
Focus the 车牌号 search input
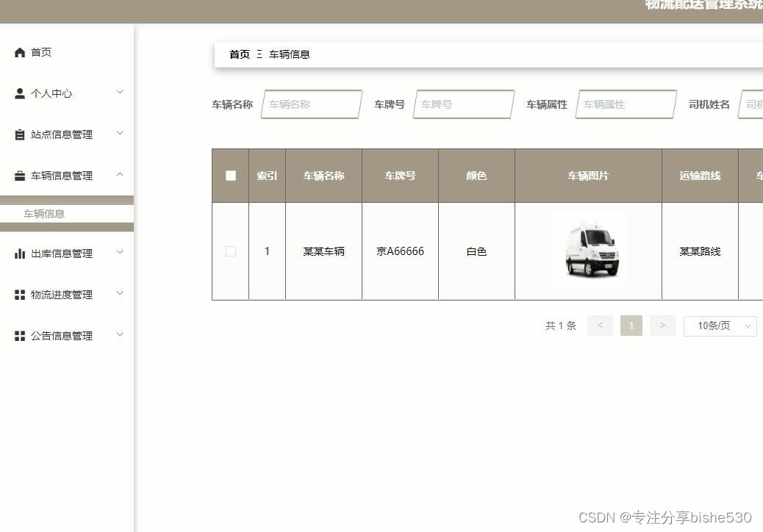[464, 104]
